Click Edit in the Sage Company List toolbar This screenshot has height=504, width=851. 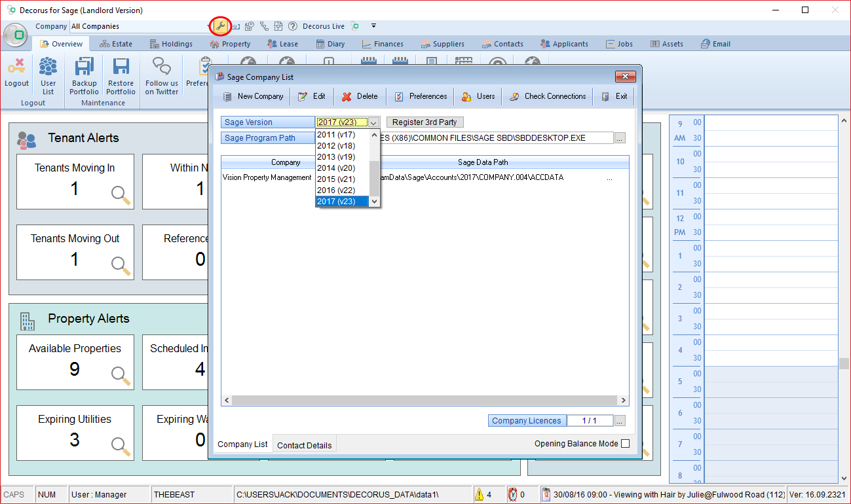point(311,96)
